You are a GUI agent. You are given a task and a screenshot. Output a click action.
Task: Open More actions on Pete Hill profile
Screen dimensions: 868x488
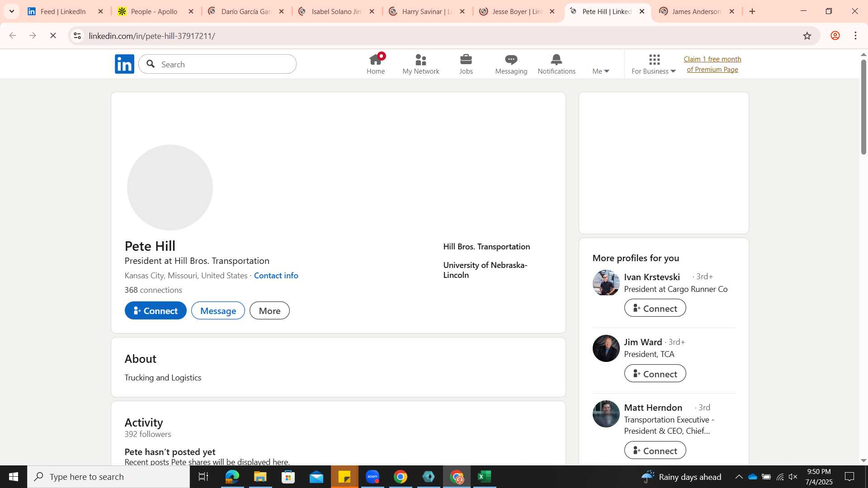269,310
